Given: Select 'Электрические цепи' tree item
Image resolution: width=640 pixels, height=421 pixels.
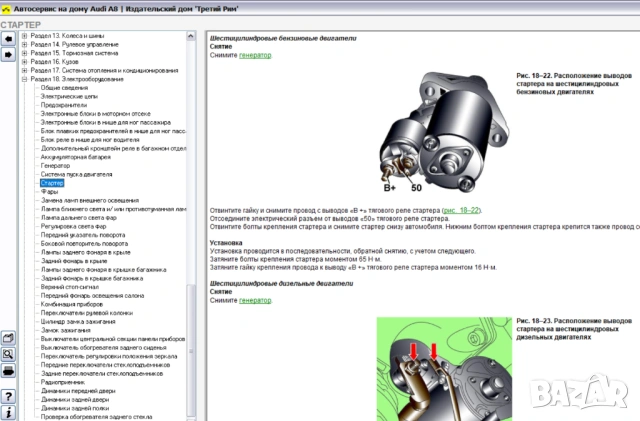Looking at the screenshot, I should coord(69,96).
